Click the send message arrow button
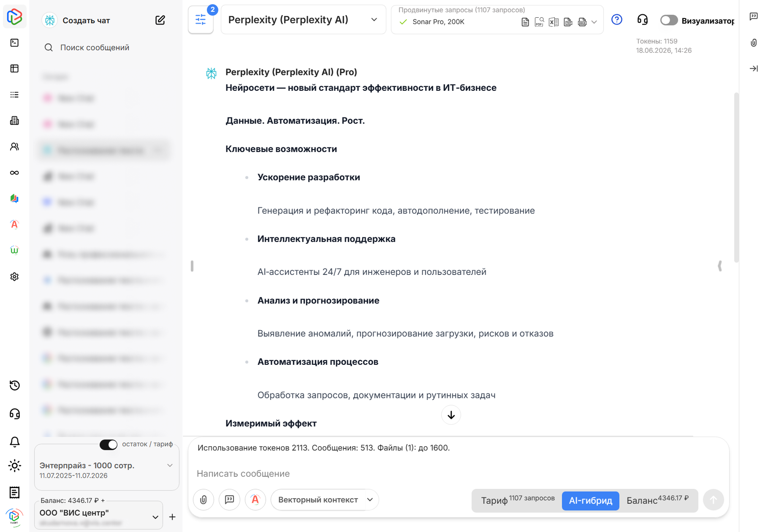 tap(714, 500)
